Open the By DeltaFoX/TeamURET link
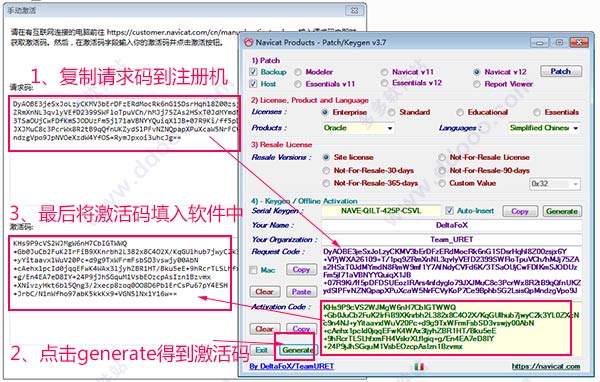Image resolution: width=600 pixels, height=382 pixels. point(292,366)
